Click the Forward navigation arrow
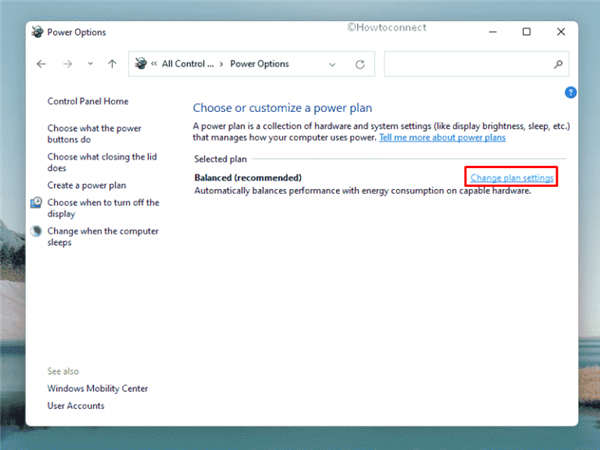This screenshot has height=450, width=600. 67,64
